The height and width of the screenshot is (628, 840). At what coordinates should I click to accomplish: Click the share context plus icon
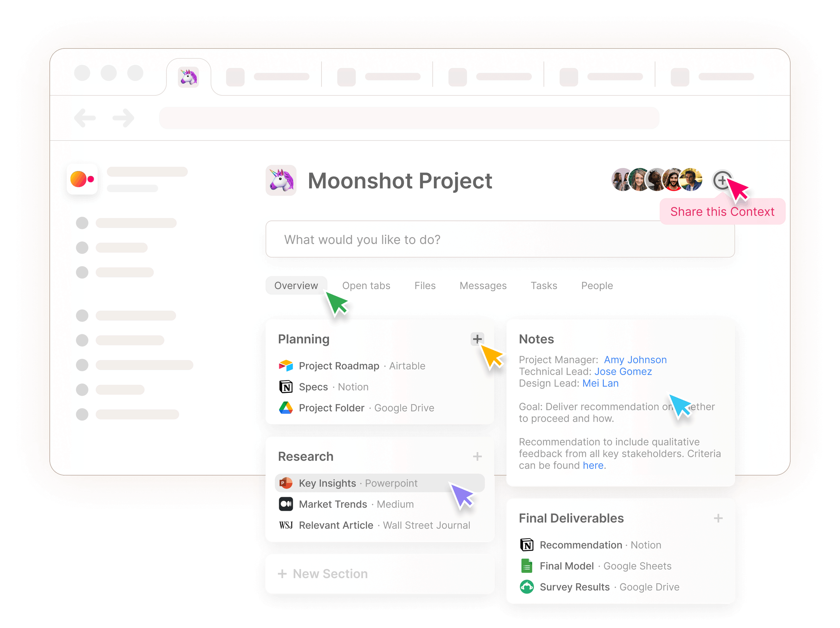[x=721, y=180]
